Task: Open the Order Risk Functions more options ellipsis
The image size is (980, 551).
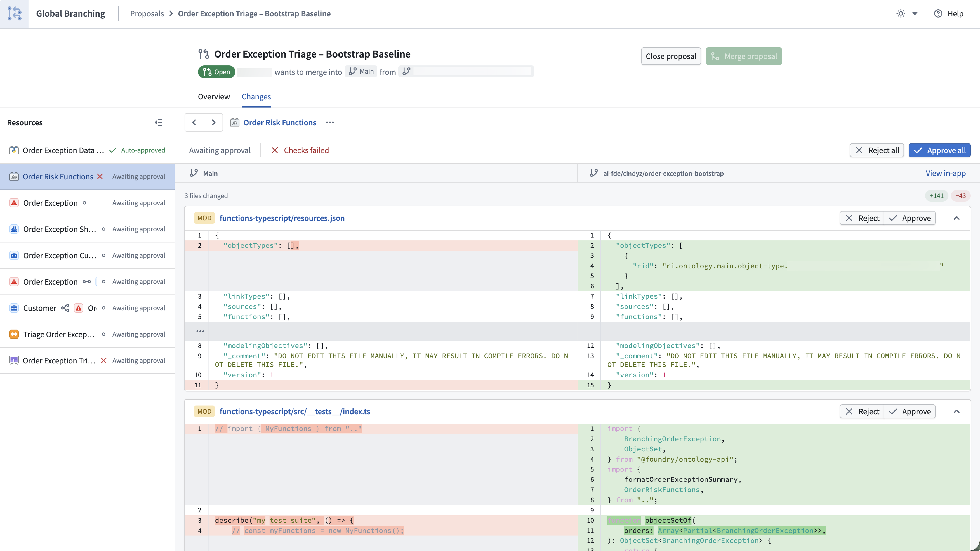Action: point(330,123)
